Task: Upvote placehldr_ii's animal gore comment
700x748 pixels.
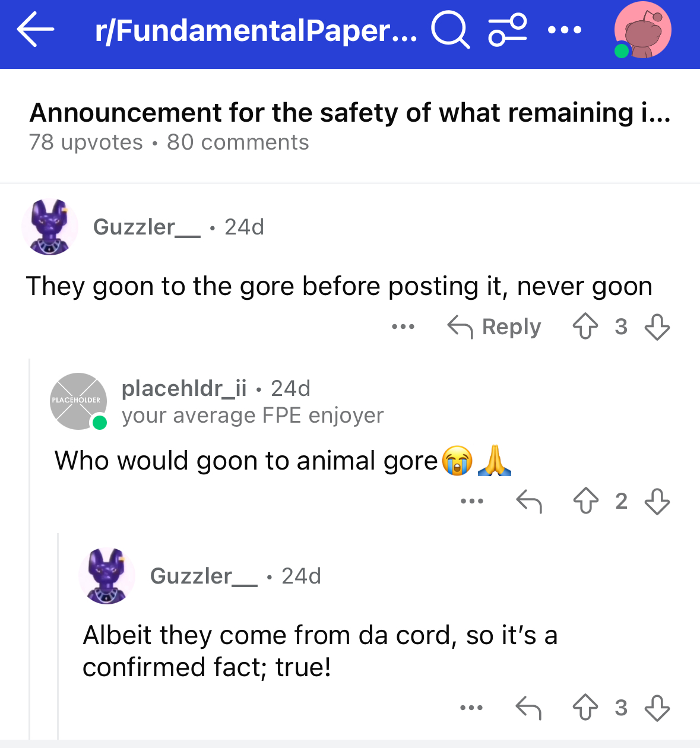Action: click(x=585, y=501)
